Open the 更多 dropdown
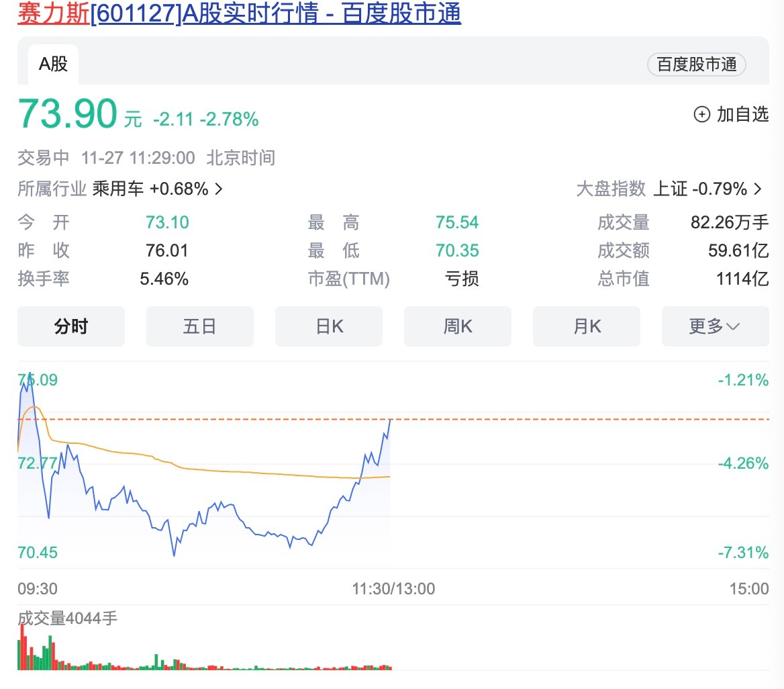The width and height of the screenshot is (784, 689). click(x=715, y=326)
